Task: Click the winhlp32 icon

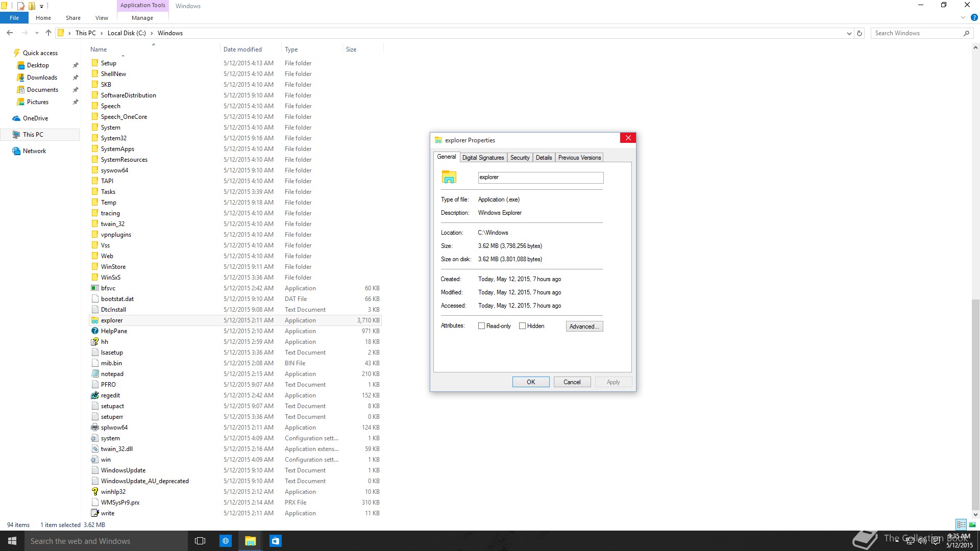Action: [x=94, y=492]
